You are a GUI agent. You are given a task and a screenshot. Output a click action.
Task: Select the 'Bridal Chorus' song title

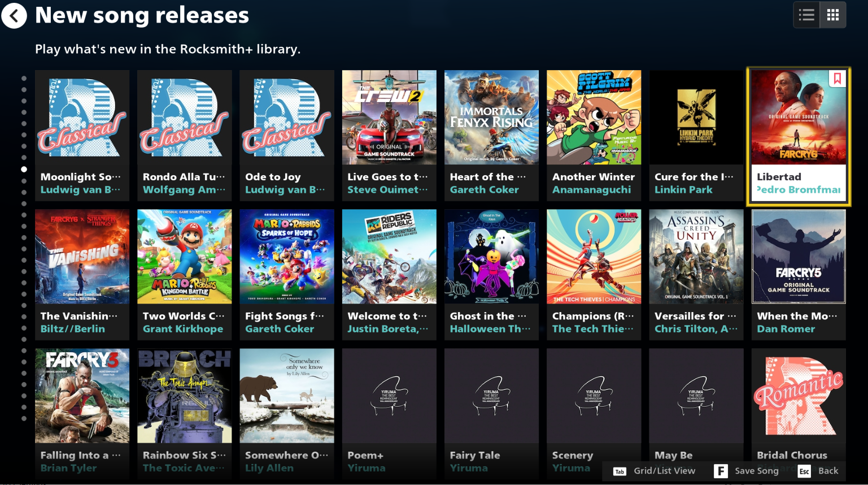(792, 455)
